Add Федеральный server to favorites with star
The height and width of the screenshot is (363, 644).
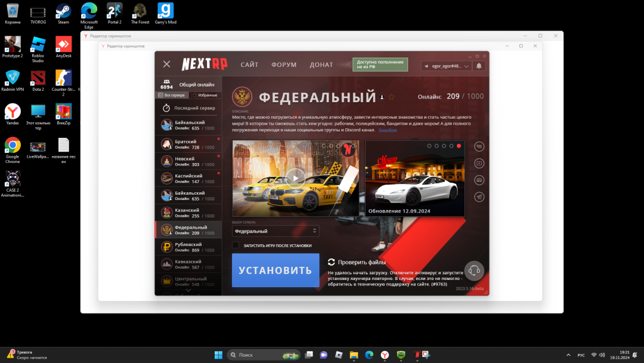392,97
